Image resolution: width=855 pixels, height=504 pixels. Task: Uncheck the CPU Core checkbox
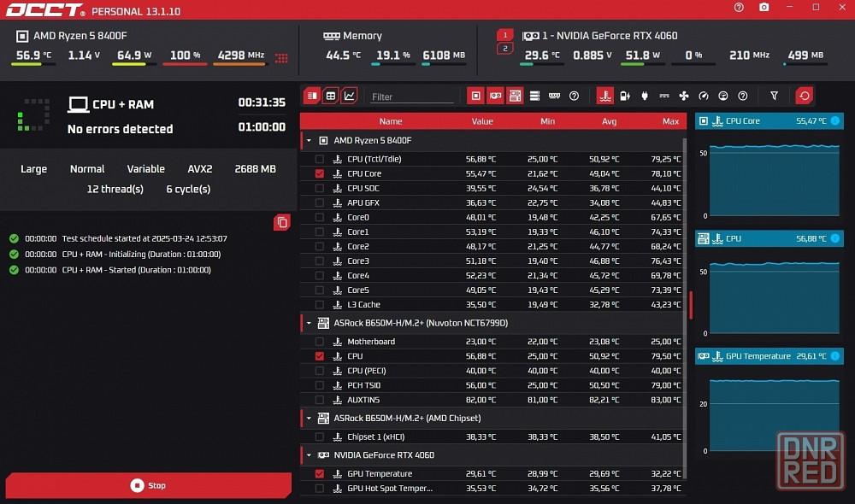[x=320, y=173]
